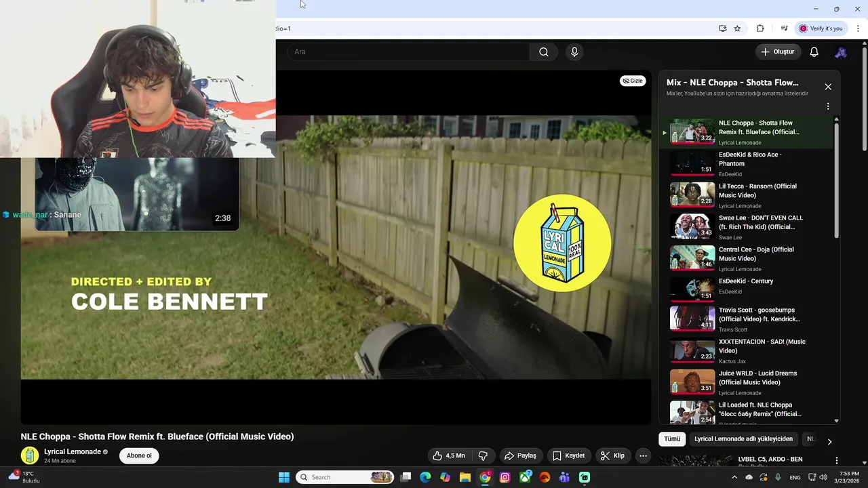Image resolution: width=868 pixels, height=488 pixels.
Task: Open the taskbar volume speaker icon
Action: point(823,477)
